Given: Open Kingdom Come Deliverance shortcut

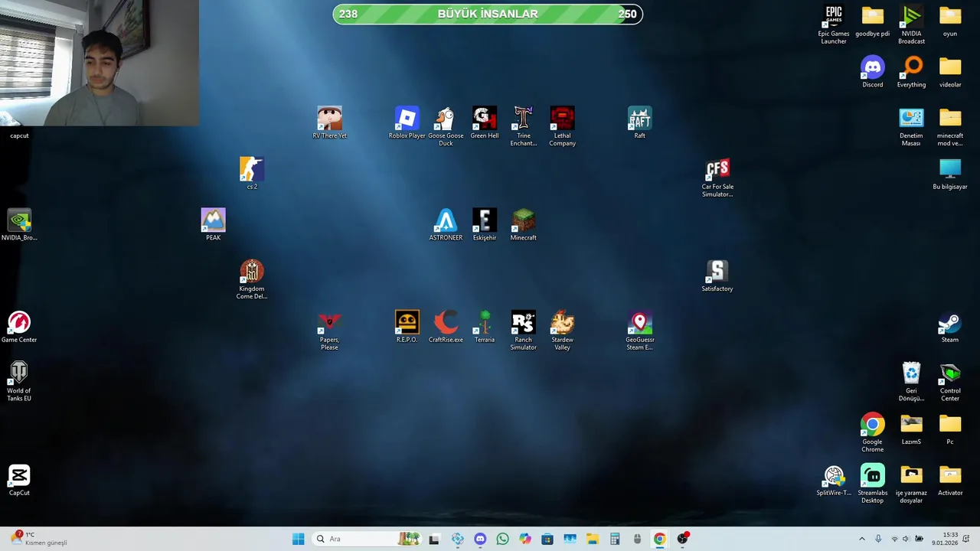Looking at the screenshot, I should [252, 279].
